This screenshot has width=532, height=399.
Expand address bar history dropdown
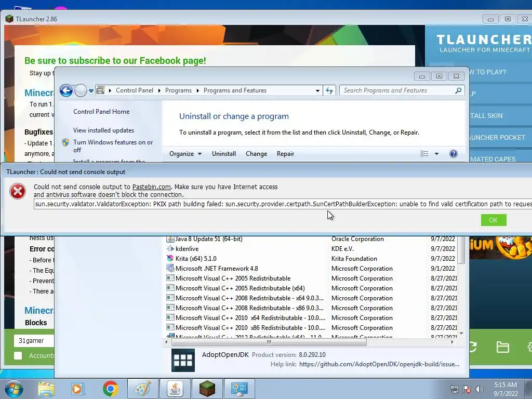click(317, 90)
